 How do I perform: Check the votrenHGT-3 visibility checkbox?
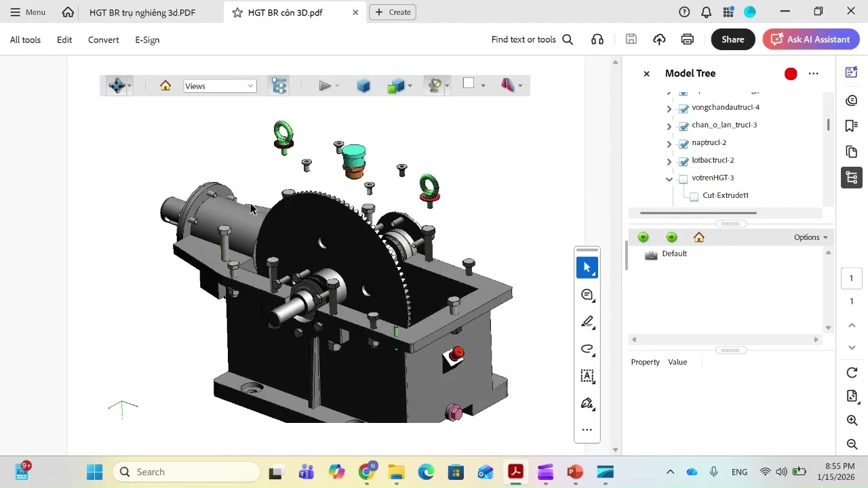coord(684,179)
